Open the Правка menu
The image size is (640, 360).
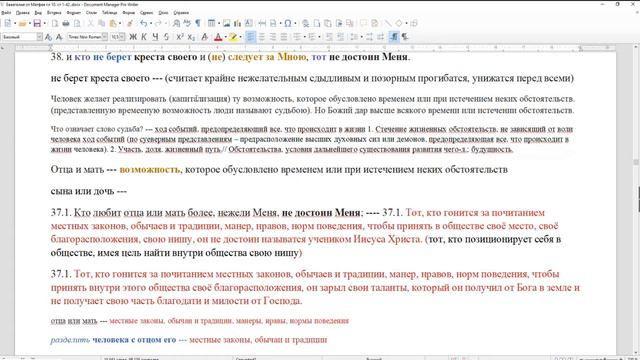23,13
